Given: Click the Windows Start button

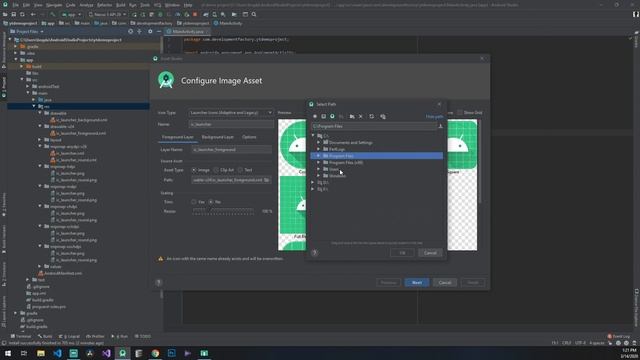Looking at the screenshot, I should point(8,353).
